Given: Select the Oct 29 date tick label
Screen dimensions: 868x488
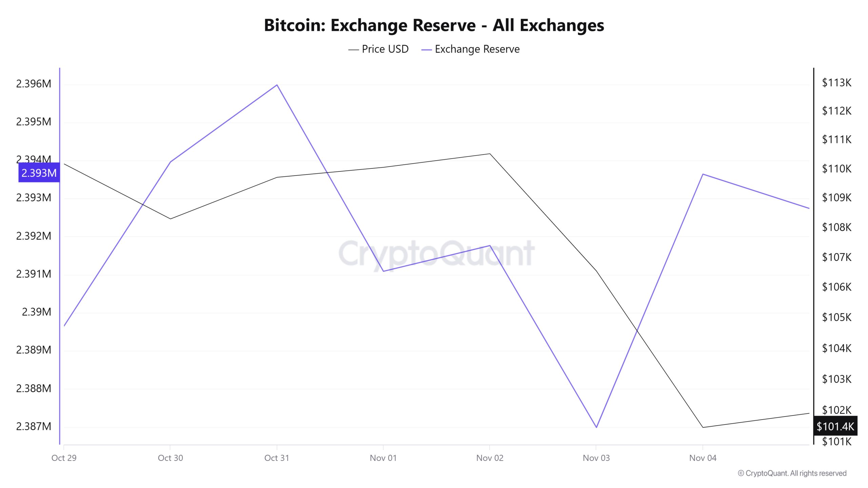Looking at the screenshot, I should (x=64, y=458).
